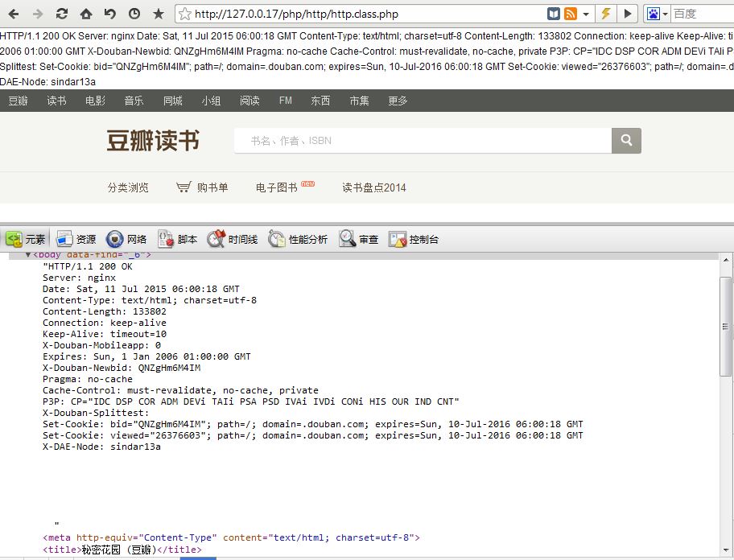
Task: Click the orange RSS feed icon
Action: (x=571, y=14)
